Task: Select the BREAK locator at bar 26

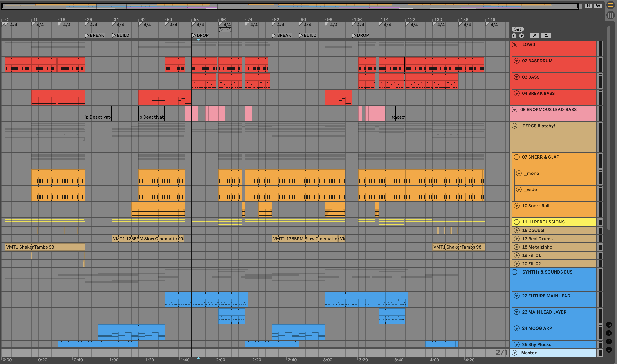Action: (95, 35)
